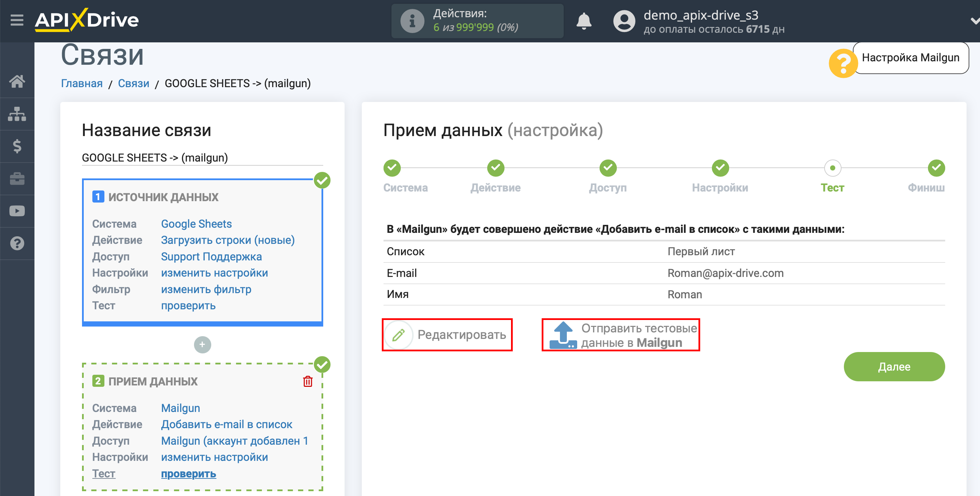Click the receiver block green checkmark
The image size is (980, 496).
click(322, 364)
